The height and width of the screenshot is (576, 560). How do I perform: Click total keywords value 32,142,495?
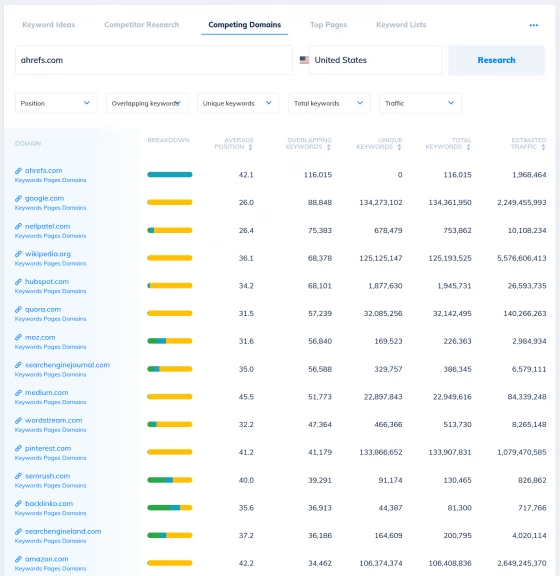[452, 313]
